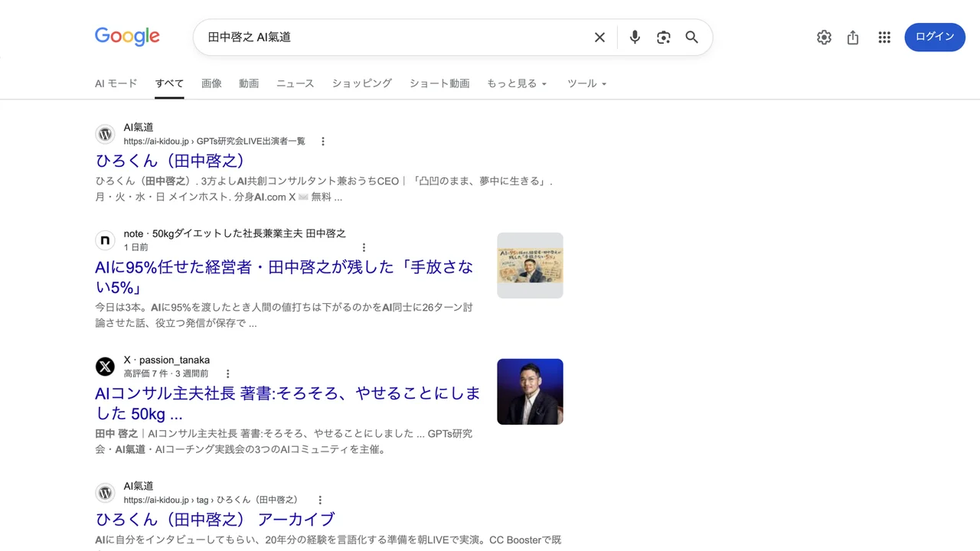This screenshot has height=551, width=980.
Task: Open quick settings gear icon
Action: 824,37
